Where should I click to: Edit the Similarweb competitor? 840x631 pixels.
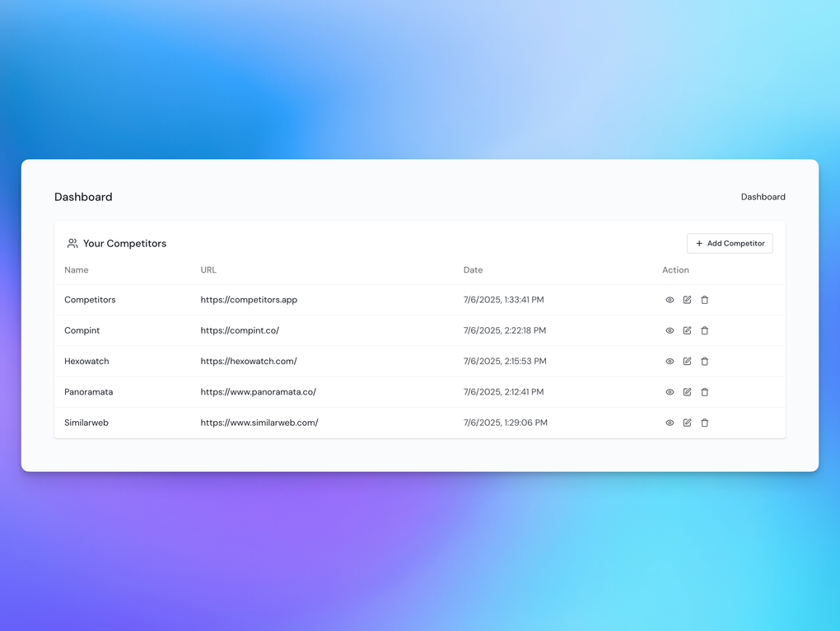688,423
